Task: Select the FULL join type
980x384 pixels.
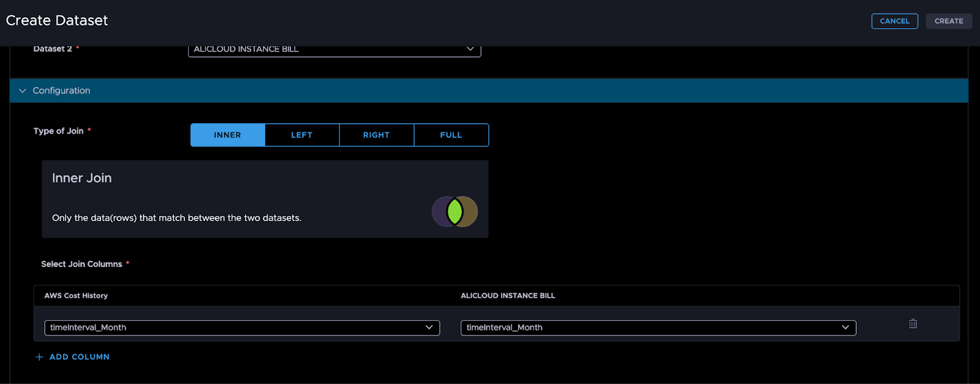Action: coord(451,135)
